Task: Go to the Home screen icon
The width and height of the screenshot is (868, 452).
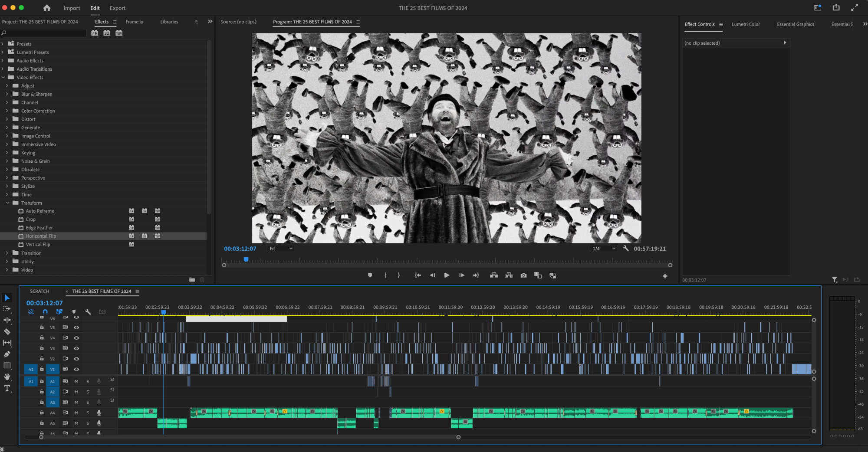Action: point(47,8)
